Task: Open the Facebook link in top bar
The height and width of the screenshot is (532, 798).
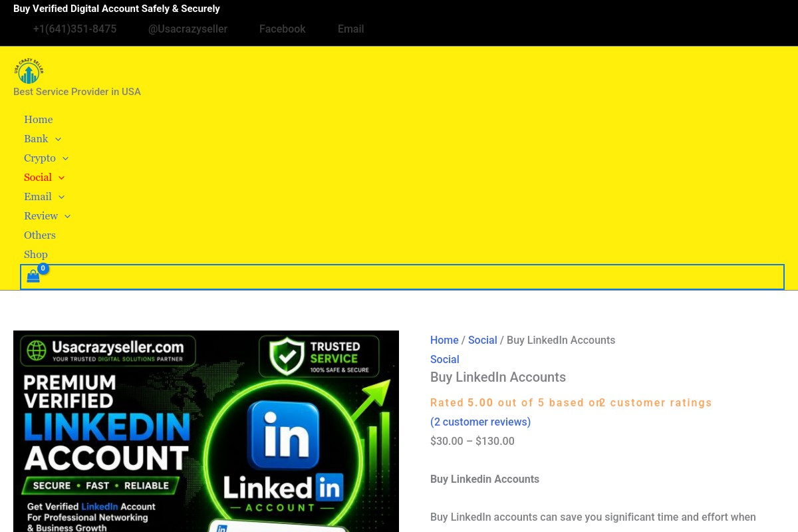Action: [x=283, y=29]
